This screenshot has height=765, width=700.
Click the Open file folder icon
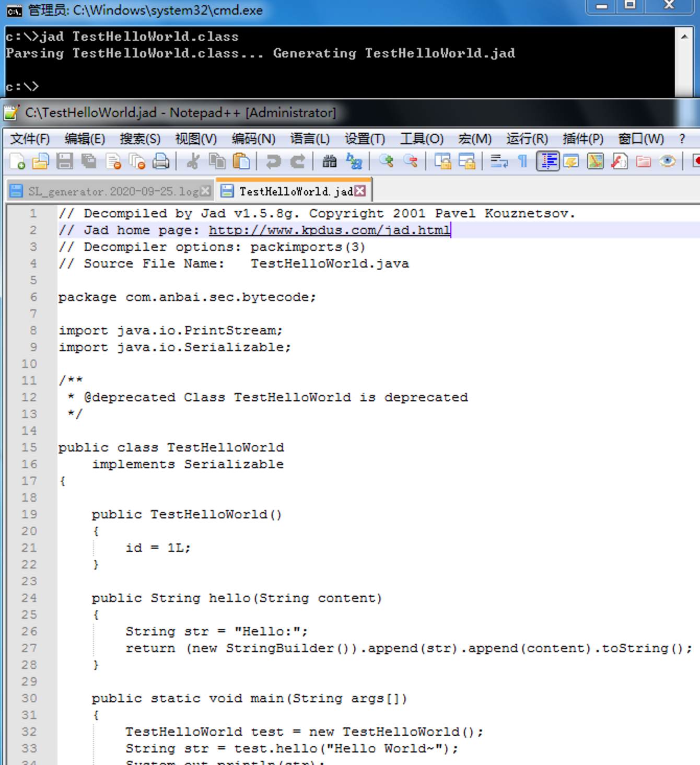point(41,161)
